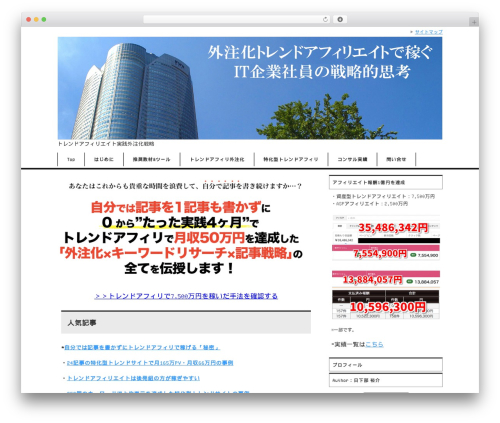Click the macOS green maximize window button
Viewport: 500px width, 423px height.
tap(44, 19)
